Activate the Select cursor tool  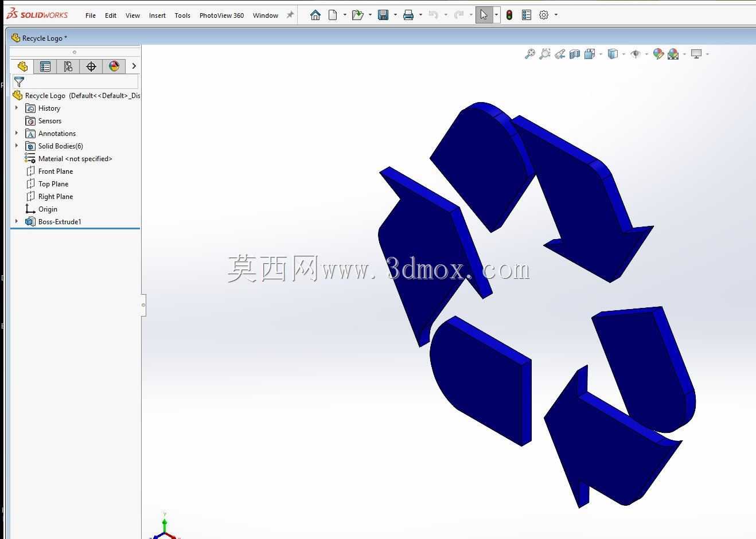click(x=484, y=15)
